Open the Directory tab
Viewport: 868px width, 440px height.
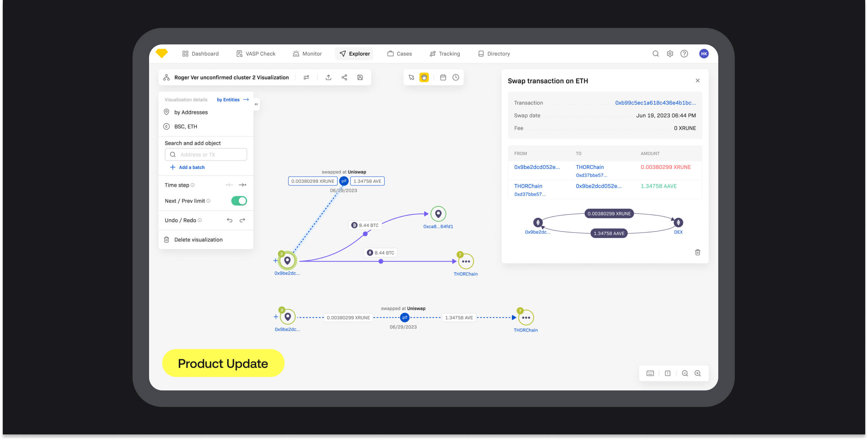click(x=494, y=54)
